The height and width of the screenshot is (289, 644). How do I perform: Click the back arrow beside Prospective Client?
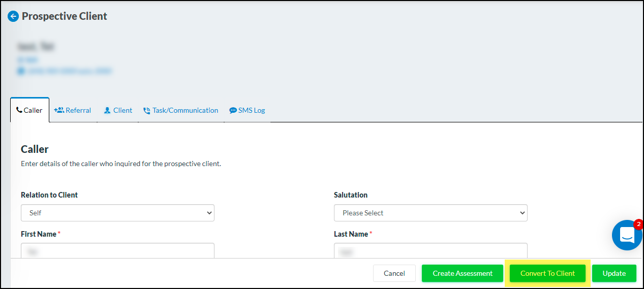(13, 16)
